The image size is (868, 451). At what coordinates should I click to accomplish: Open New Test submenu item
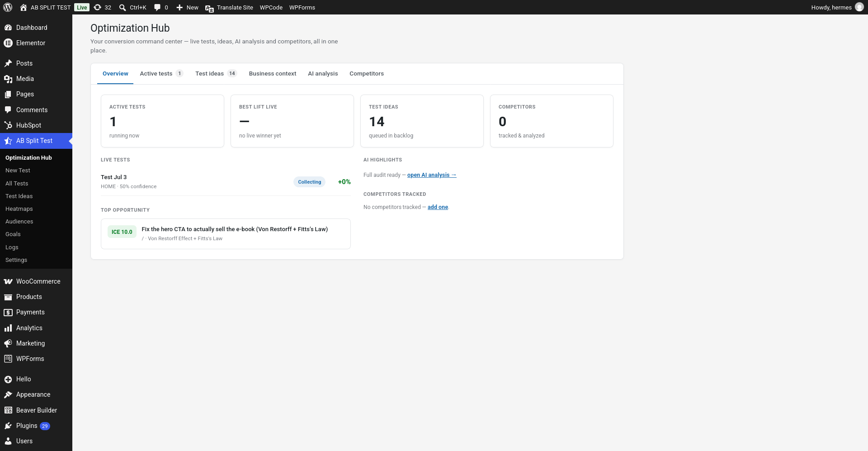(18, 171)
